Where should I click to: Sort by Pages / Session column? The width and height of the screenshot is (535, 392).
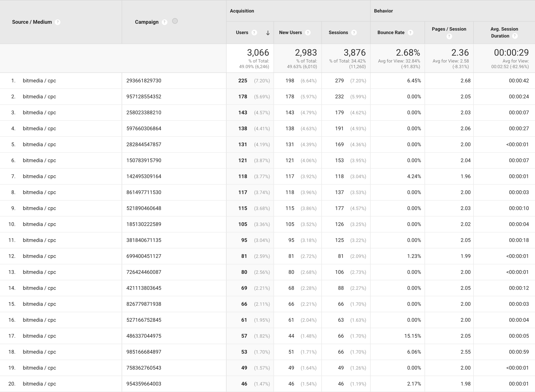click(x=449, y=29)
